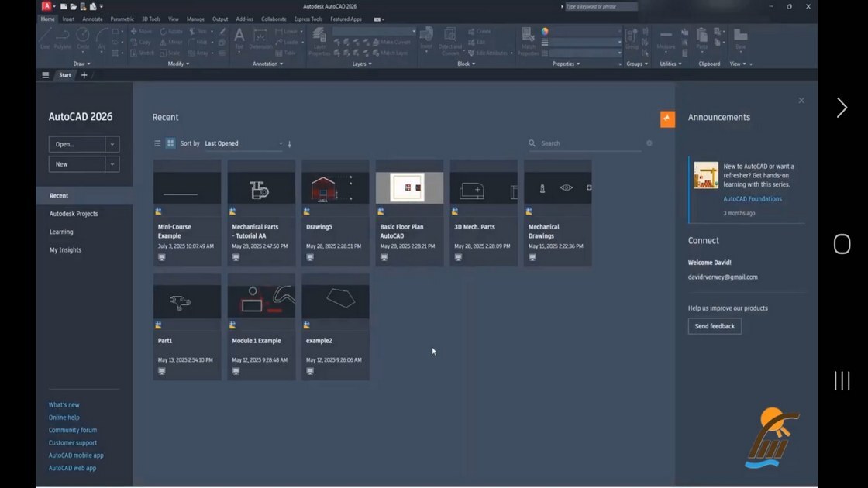Select the grid view icon in Recent
This screenshot has height=488, width=868.
170,143
